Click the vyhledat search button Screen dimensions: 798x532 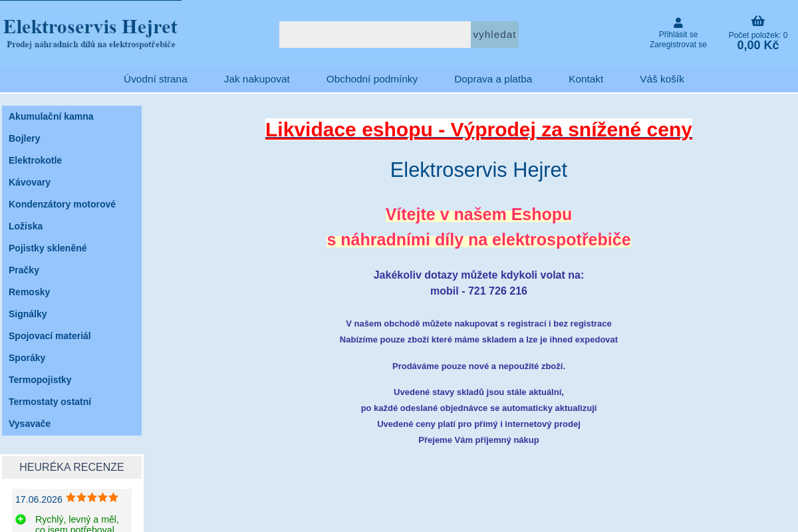click(x=495, y=35)
